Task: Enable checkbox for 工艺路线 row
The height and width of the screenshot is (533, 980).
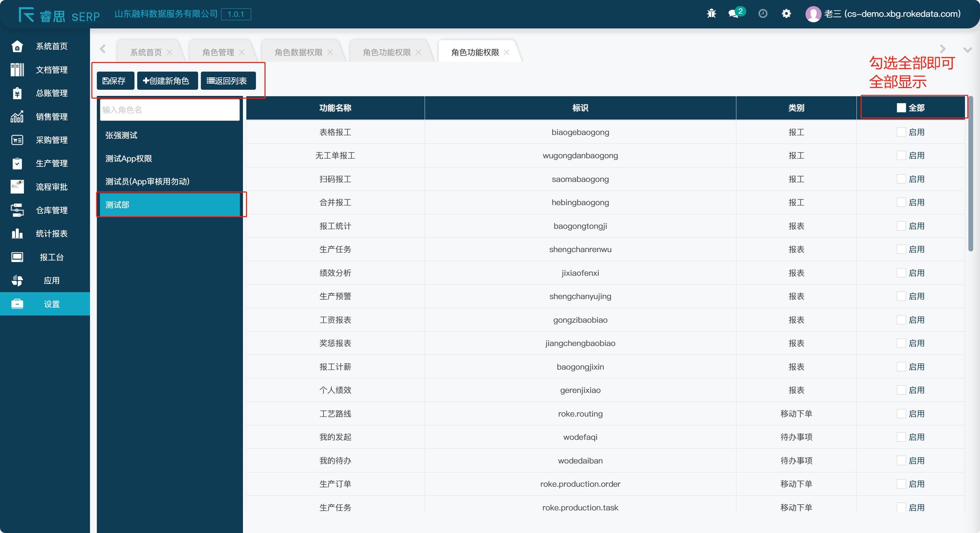Action: [x=901, y=413]
